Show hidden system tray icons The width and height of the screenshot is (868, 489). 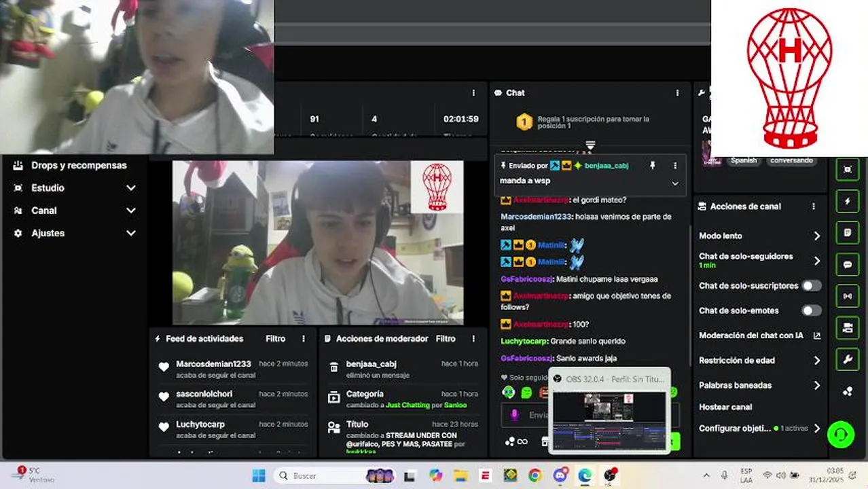(x=706, y=475)
